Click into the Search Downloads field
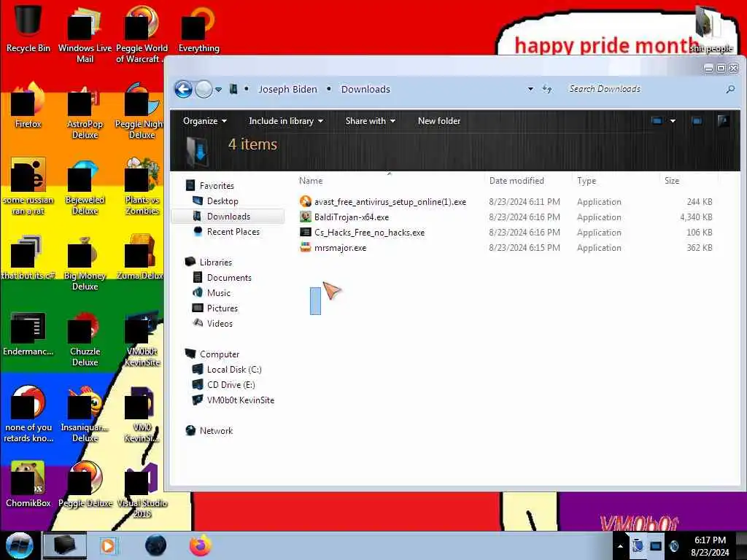The image size is (747, 560). 643,89
